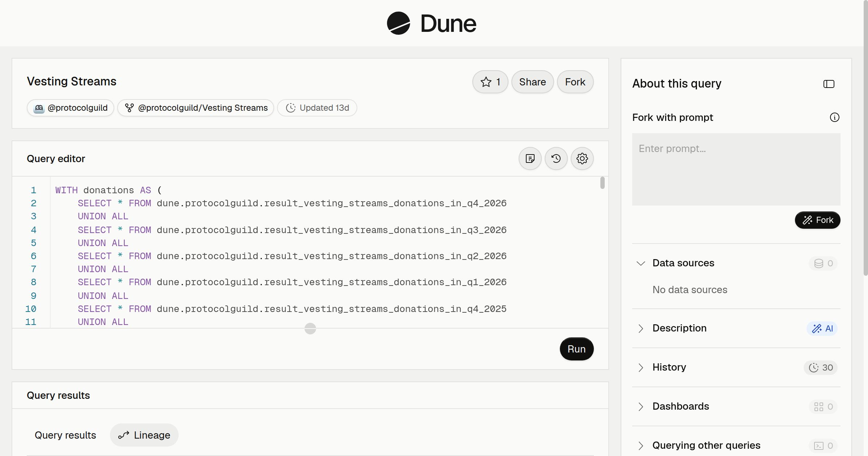Click code line with donations_in_q1_2026
Viewport: 868px width, 456px height.
tap(292, 282)
